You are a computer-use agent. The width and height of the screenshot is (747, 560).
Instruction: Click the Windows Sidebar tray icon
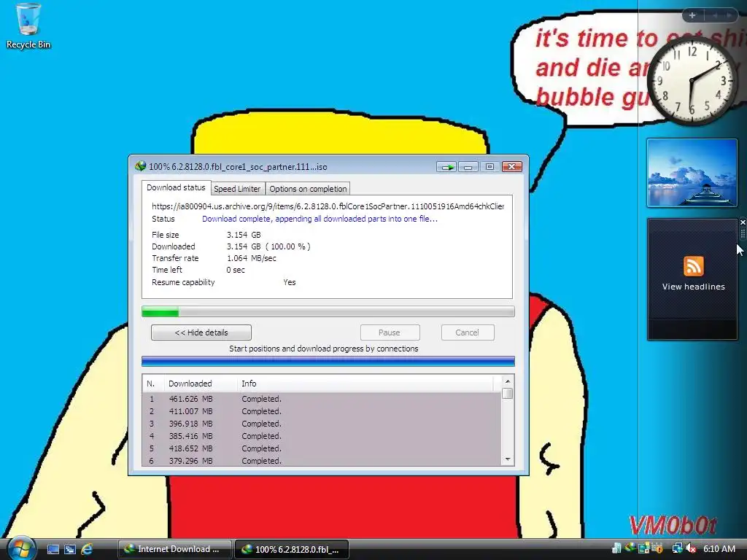tap(644, 548)
